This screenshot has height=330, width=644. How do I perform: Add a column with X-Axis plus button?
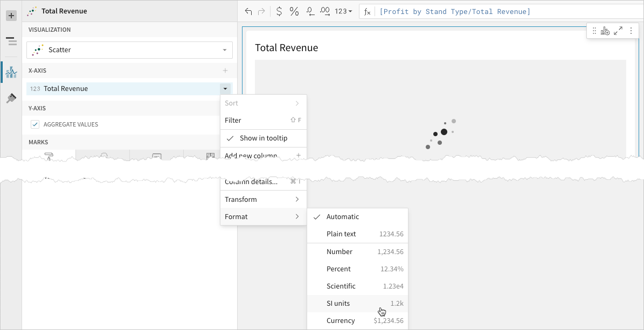[225, 71]
